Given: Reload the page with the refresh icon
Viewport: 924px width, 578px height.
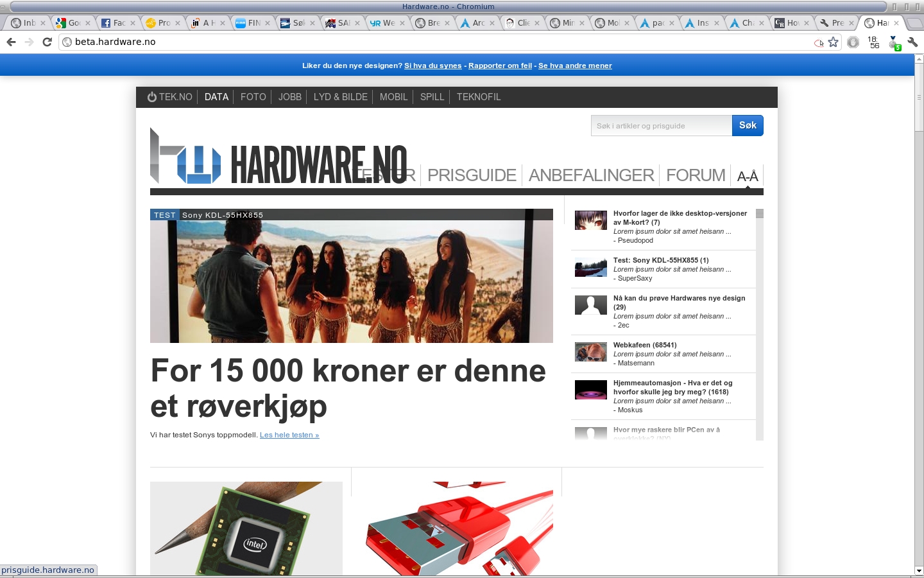Looking at the screenshot, I should point(47,42).
